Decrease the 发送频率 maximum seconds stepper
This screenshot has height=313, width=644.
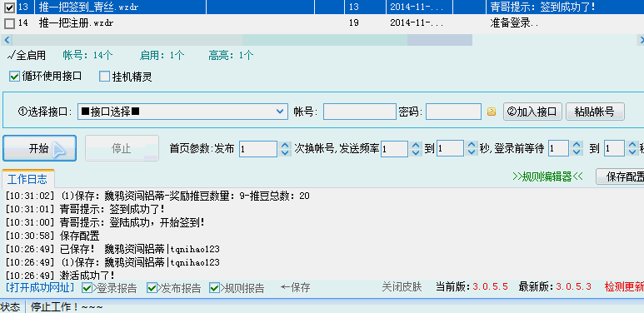tap(472, 152)
